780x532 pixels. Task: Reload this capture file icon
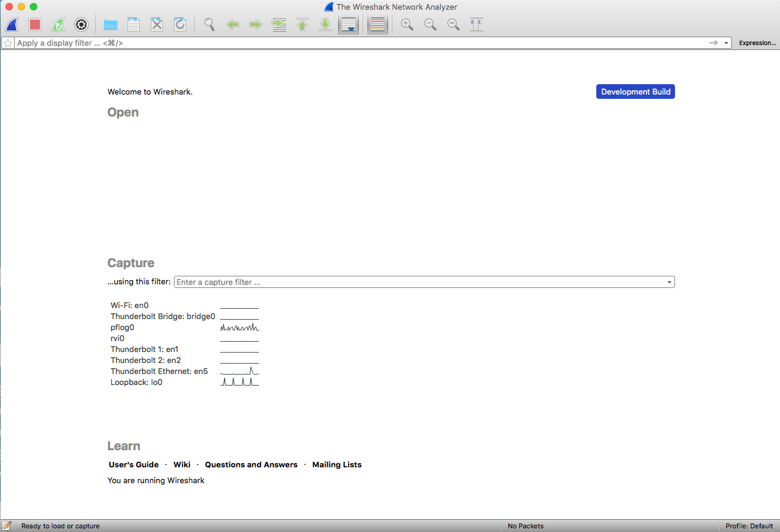(180, 24)
